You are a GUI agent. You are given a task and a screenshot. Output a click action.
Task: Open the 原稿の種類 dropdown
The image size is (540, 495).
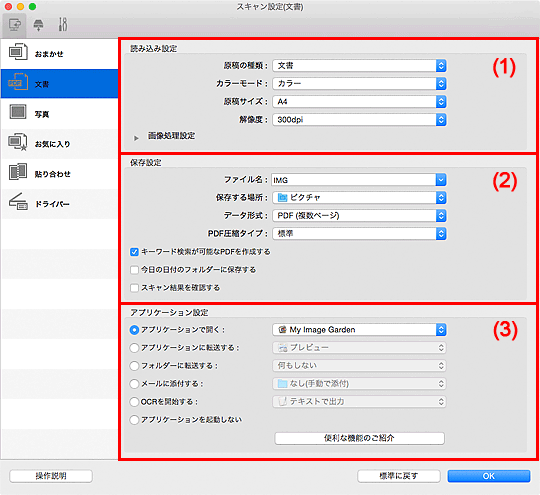click(359, 65)
